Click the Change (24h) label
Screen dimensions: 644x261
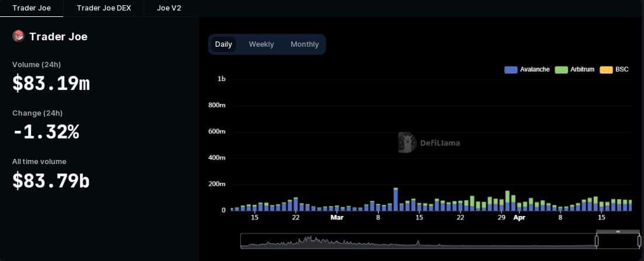click(37, 113)
